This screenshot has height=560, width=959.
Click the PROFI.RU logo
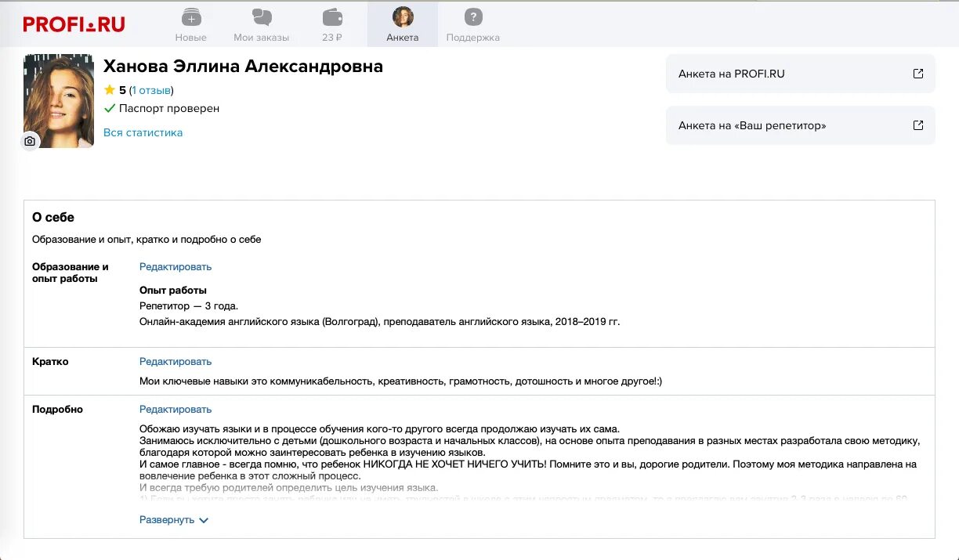pos(74,24)
